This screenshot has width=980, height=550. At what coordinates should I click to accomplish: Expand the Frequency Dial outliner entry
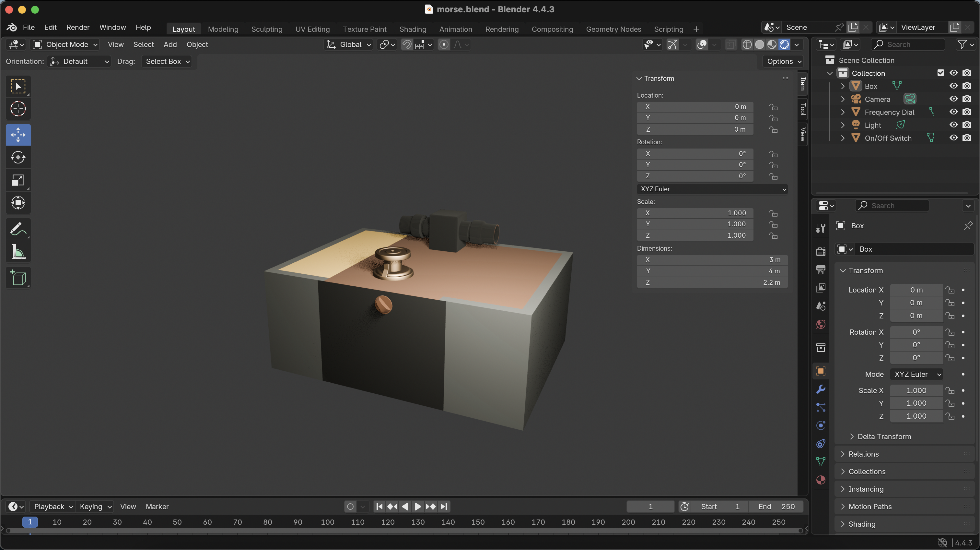[x=842, y=112]
